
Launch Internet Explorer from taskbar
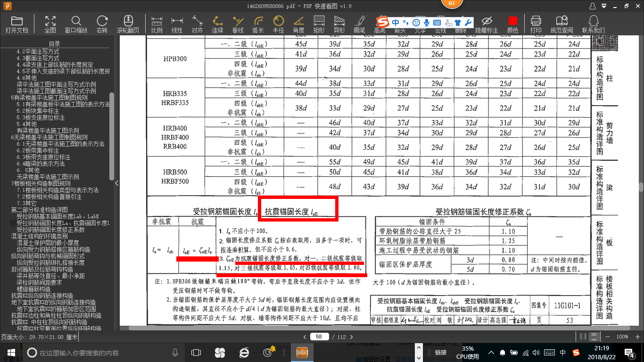point(244,353)
